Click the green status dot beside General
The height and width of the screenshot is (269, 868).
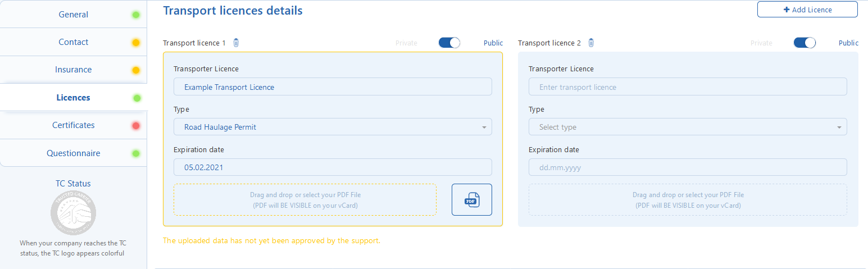pyautogui.click(x=136, y=15)
